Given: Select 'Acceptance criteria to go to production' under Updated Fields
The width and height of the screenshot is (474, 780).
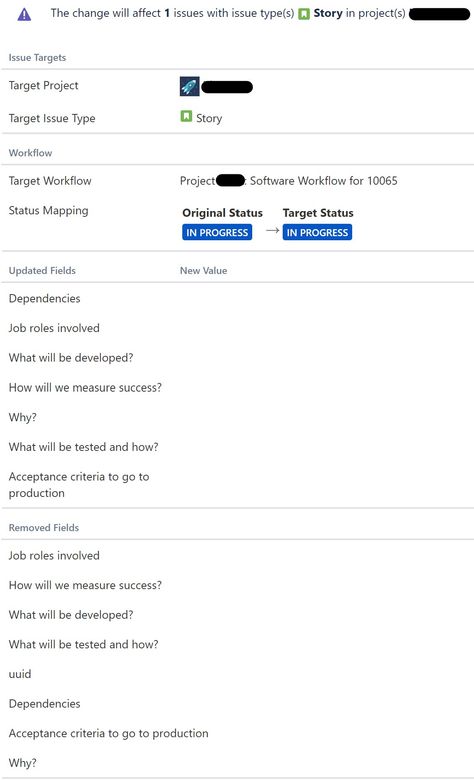Looking at the screenshot, I should tap(79, 485).
